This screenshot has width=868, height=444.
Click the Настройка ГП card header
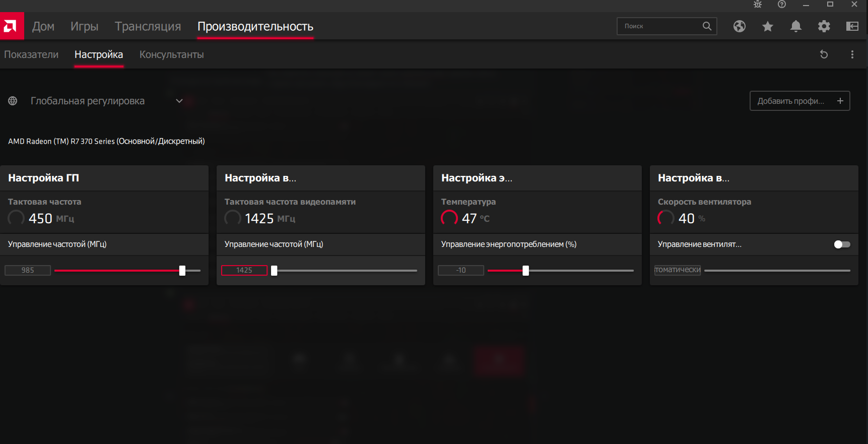click(x=104, y=178)
